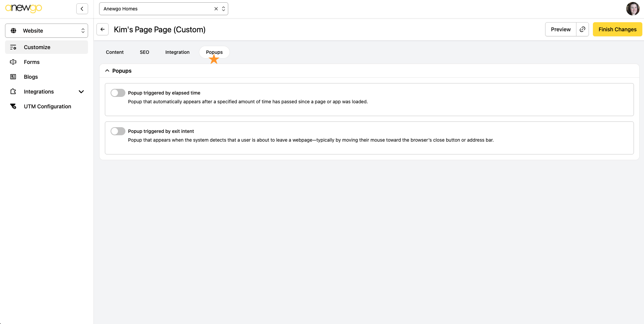Click the UTM Configuration funnel icon
The height and width of the screenshot is (324, 644).
click(13, 106)
